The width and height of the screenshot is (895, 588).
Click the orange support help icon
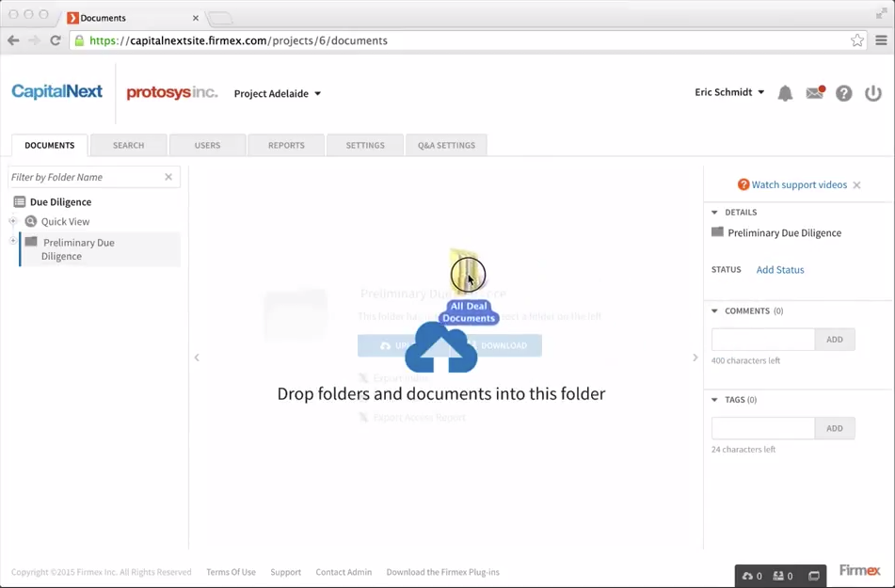(743, 184)
